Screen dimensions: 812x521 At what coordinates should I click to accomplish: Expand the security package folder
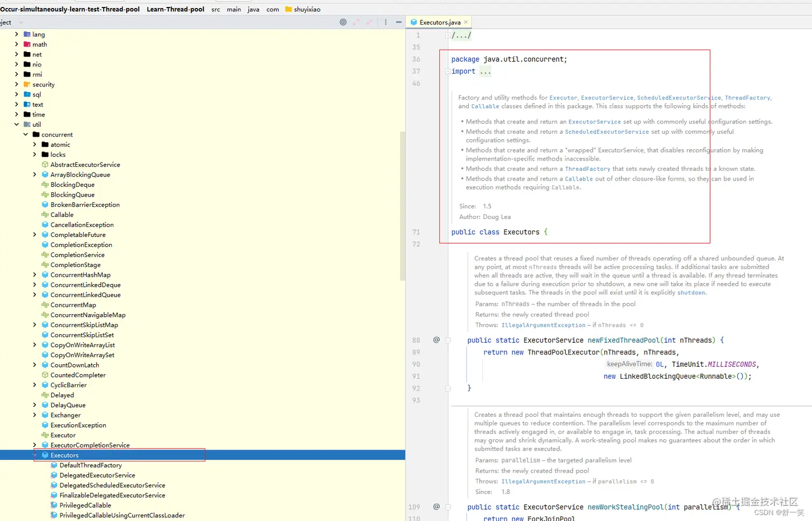pyautogui.click(x=17, y=84)
